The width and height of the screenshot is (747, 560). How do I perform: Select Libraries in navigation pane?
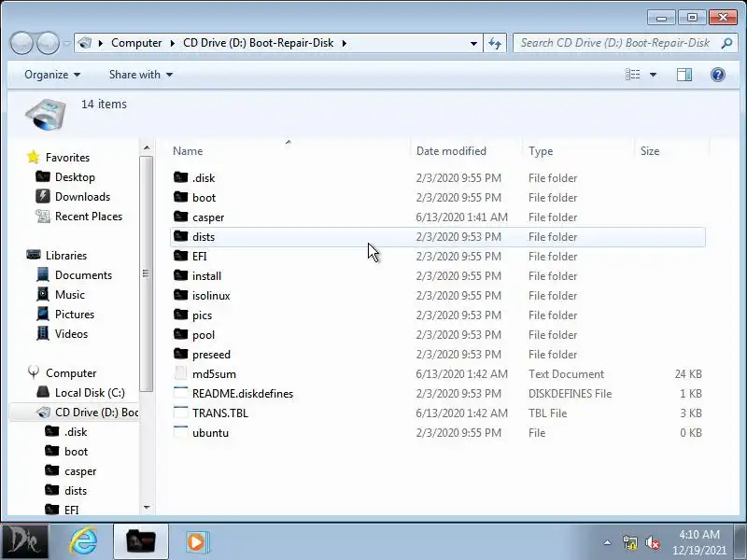click(x=66, y=255)
